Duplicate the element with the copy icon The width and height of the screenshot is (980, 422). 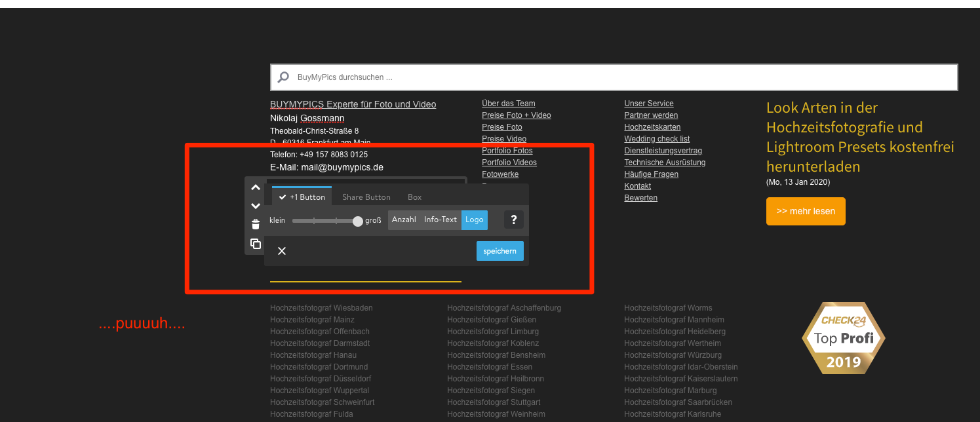point(256,244)
